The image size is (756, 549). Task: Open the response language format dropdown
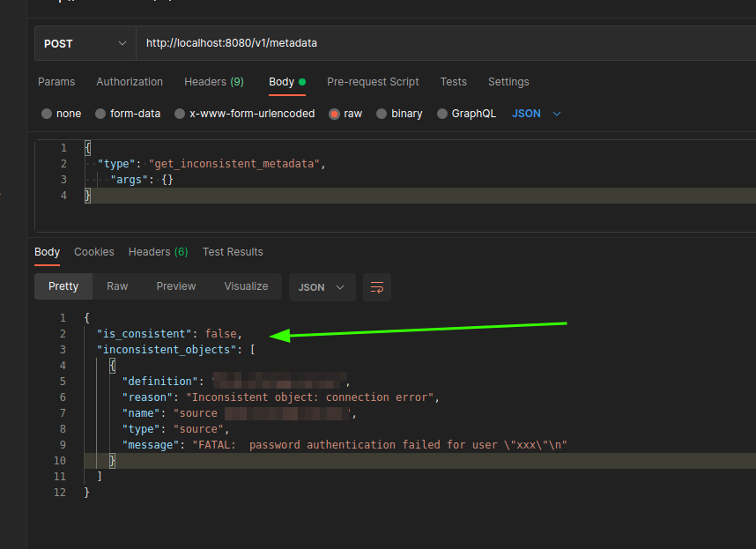click(322, 286)
